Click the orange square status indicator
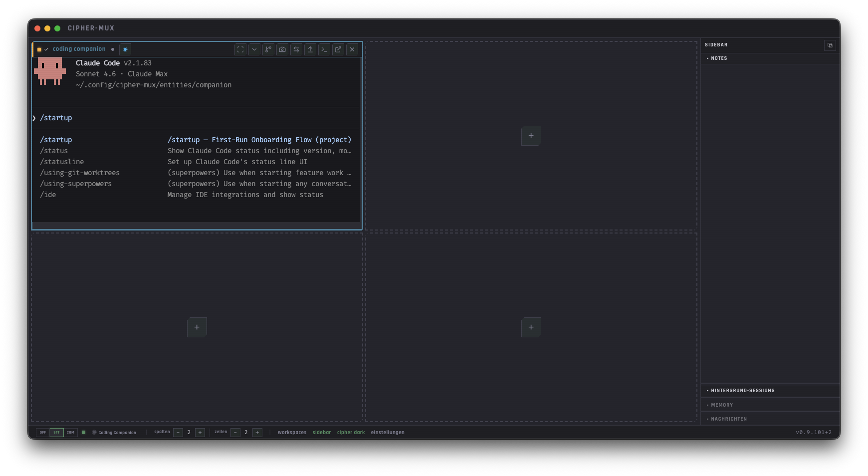This screenshot has height=476, width=868. [x=39, y=49]
